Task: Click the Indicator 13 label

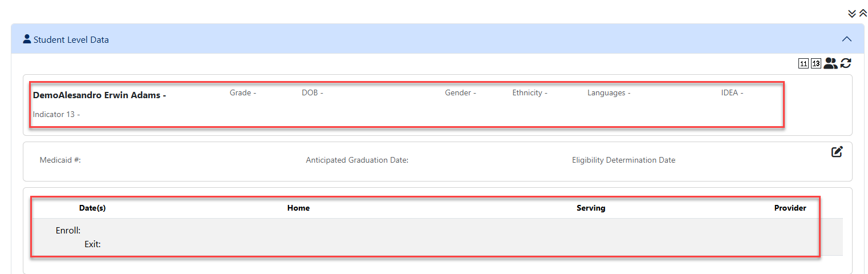Action: 56,114
